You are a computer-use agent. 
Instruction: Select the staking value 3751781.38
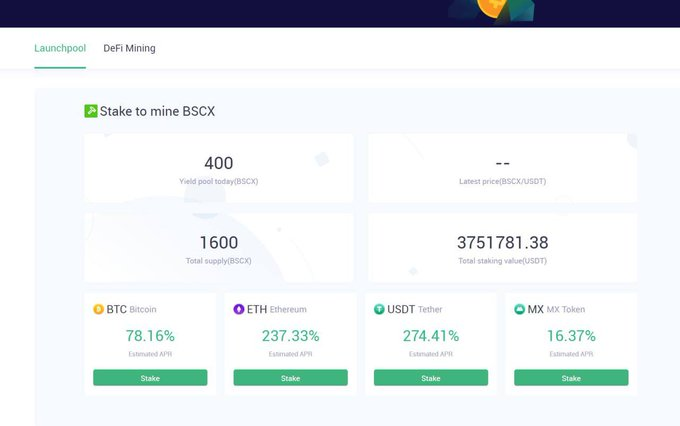click(503, 242)
